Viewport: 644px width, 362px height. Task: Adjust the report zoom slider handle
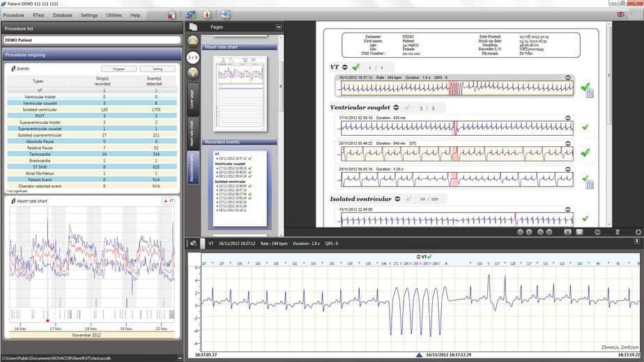point(617,232)
